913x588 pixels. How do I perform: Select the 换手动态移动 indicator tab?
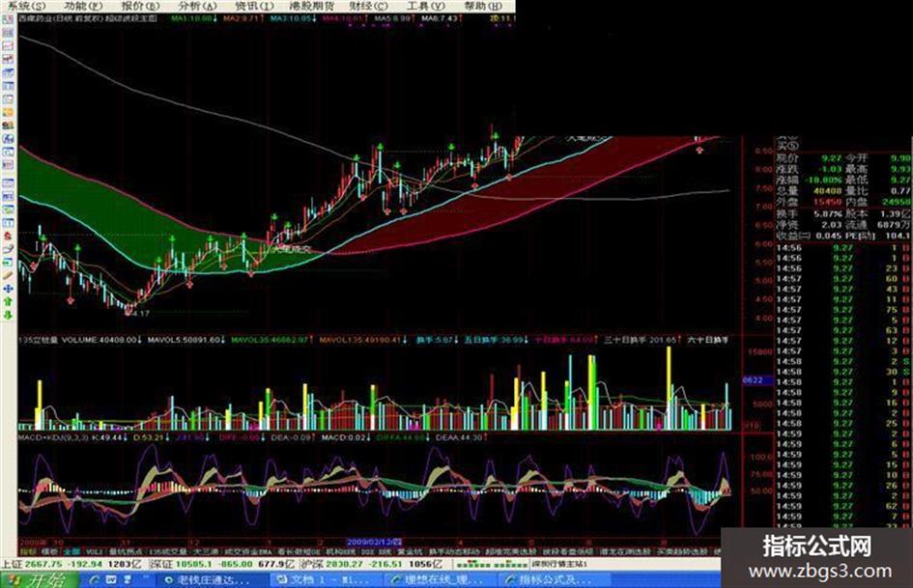coord(454,551)
